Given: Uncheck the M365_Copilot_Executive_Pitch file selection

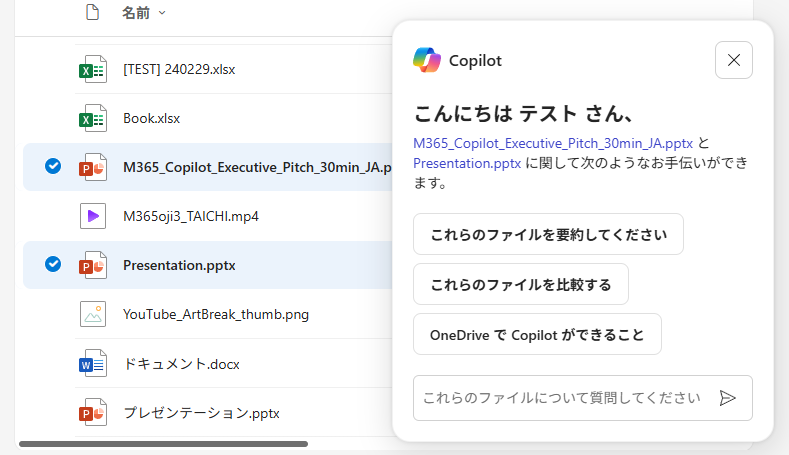Looking at the screenshot, I should tap(53, 167).
